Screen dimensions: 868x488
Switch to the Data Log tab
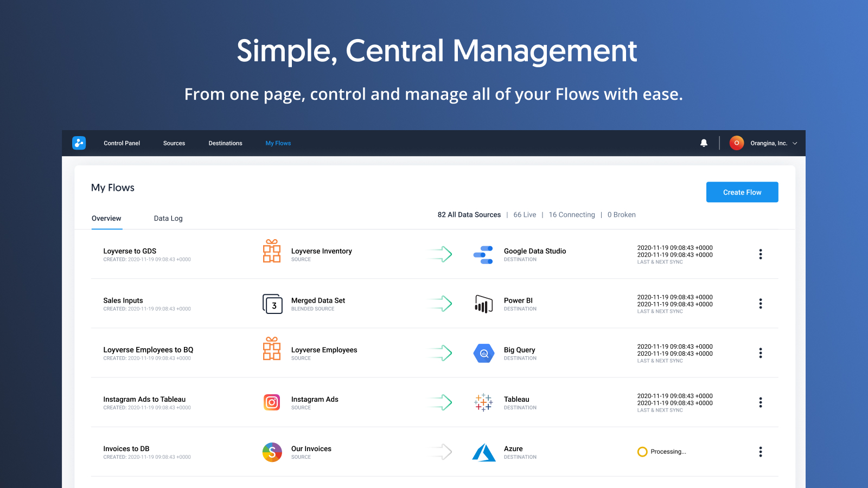(168, 218)
